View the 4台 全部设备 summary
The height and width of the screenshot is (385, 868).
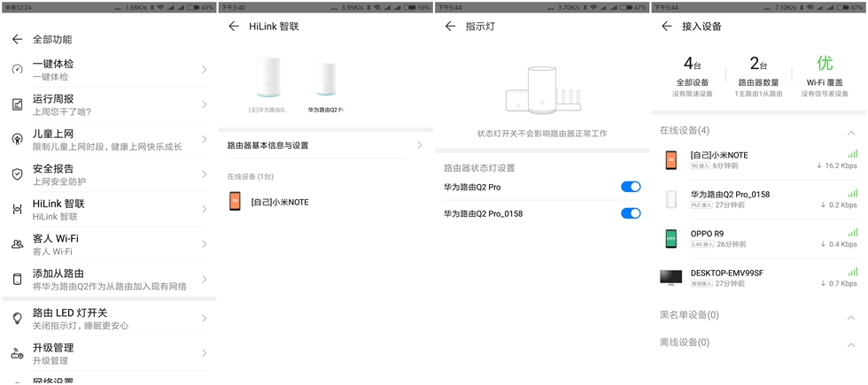692,76
